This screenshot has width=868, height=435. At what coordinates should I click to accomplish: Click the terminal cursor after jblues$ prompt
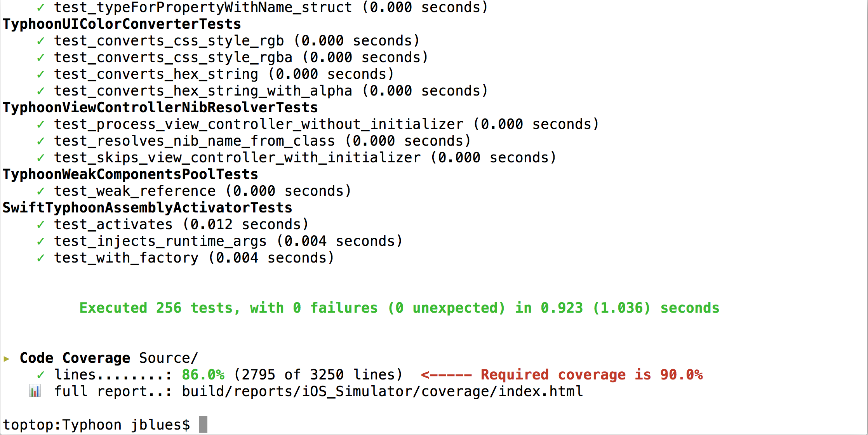pyautogui.click(x=203, y=425)
